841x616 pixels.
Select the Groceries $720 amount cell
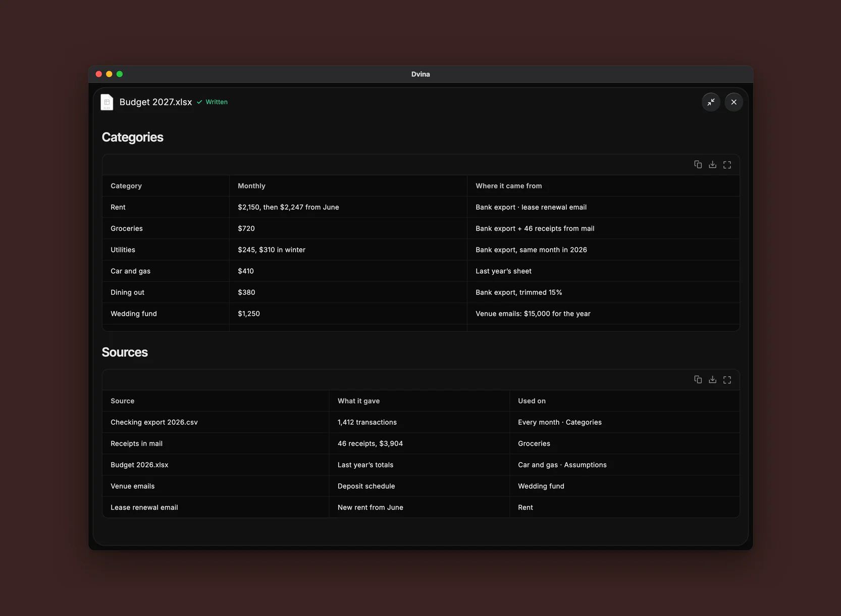(x=348, y=228)
